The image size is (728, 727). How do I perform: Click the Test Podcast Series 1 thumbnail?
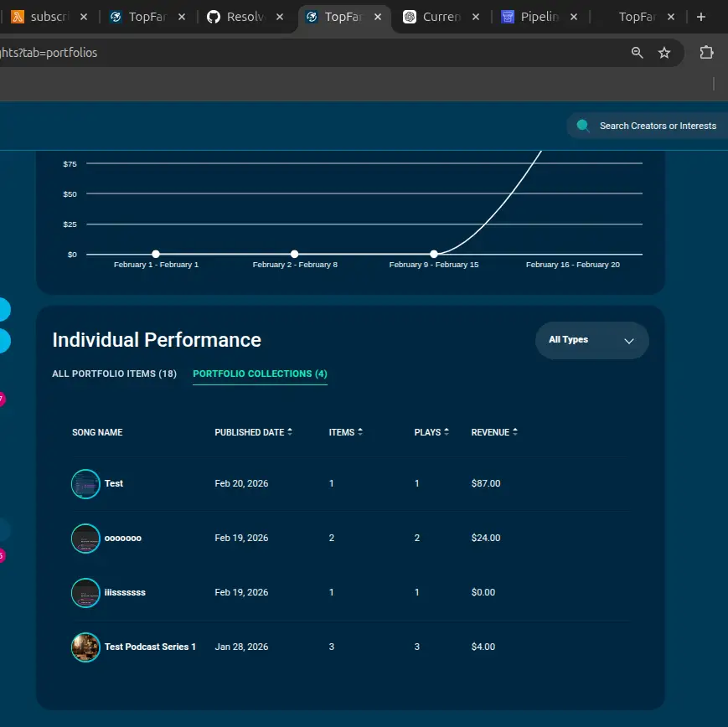(85, 647)
